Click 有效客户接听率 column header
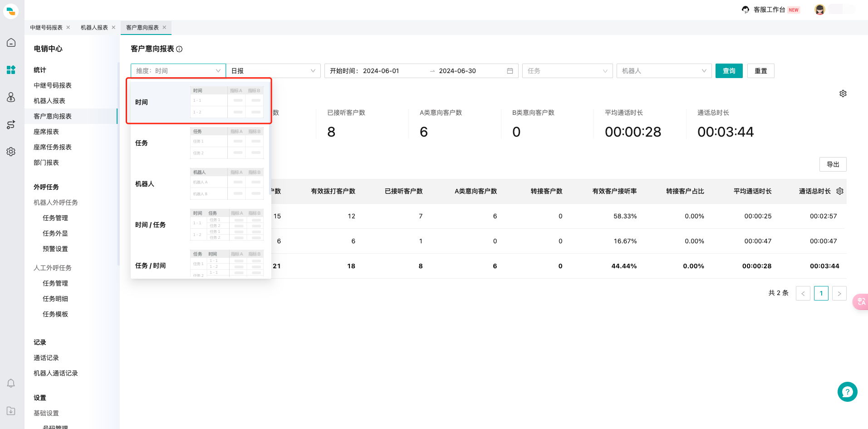Viewport: 868px width, 429px height. (x=614, y=191)
